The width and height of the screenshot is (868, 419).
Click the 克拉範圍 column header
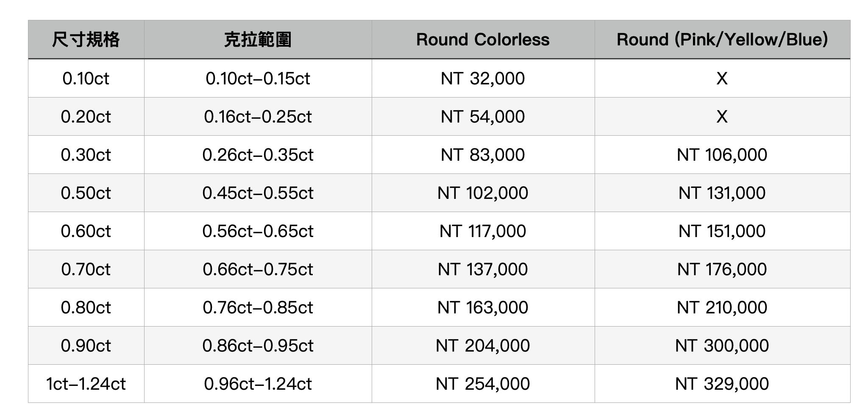click(258, 39)
